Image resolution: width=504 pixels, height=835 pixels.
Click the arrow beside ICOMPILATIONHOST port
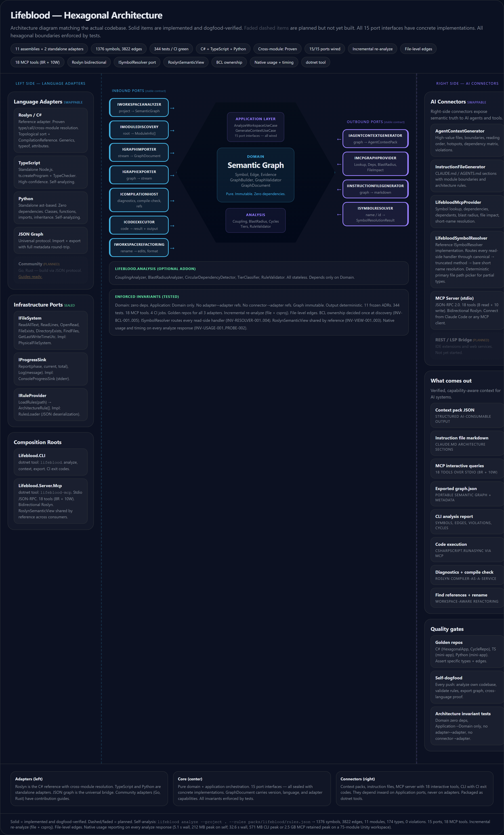[172, 201]
